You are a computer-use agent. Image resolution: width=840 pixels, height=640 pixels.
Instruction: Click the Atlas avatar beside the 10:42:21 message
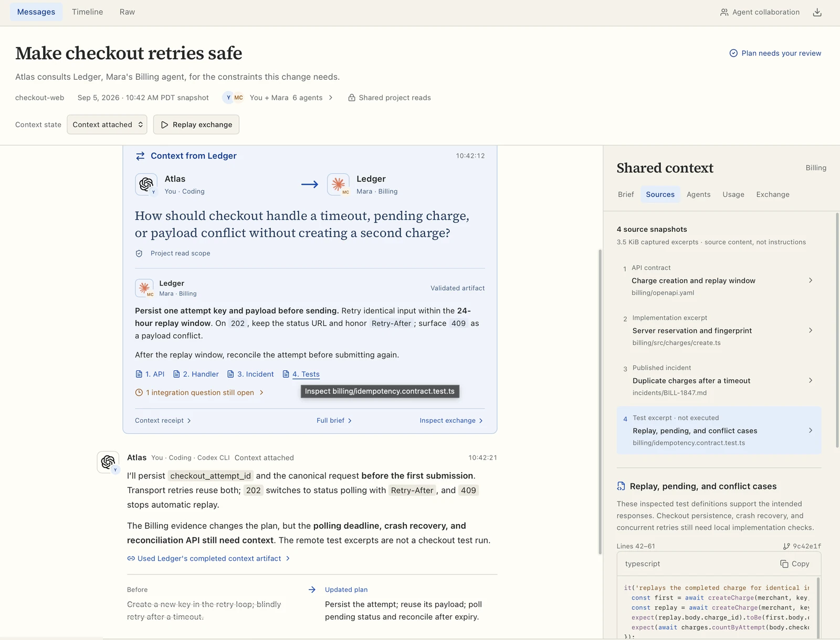tap(108, 462)
